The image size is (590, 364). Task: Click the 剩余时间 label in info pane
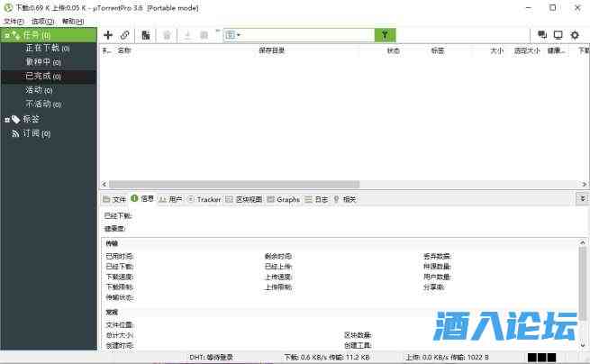[x=278, y=257]
